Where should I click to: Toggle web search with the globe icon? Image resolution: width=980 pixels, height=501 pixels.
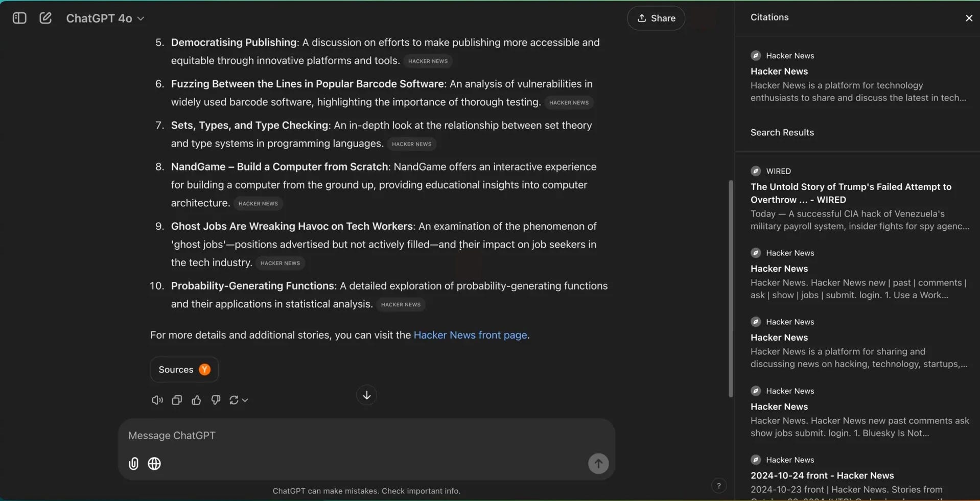click(155, 464)
